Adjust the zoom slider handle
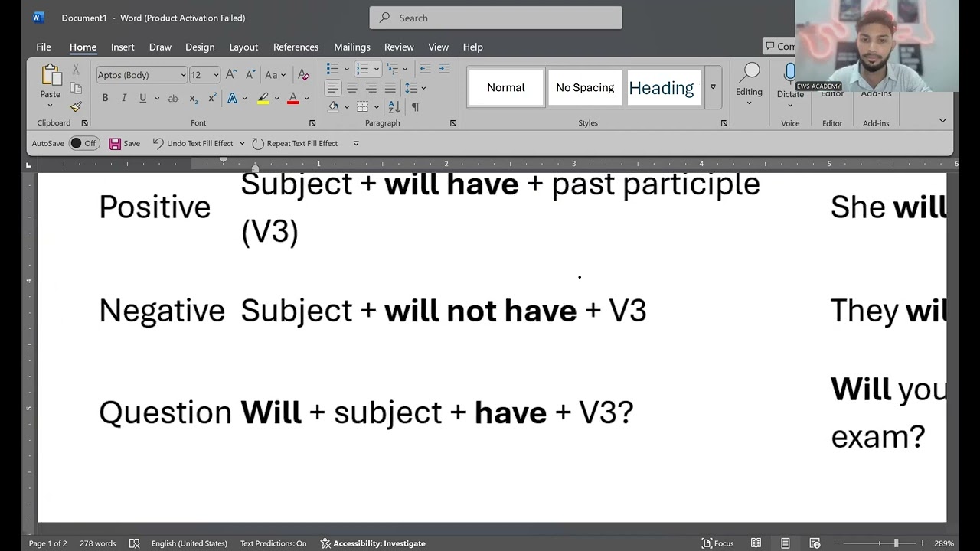Screen dimensions: 980x551 896,543
